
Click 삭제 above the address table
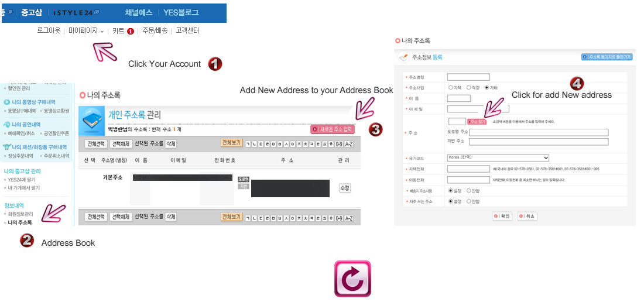tap(171, 144)
